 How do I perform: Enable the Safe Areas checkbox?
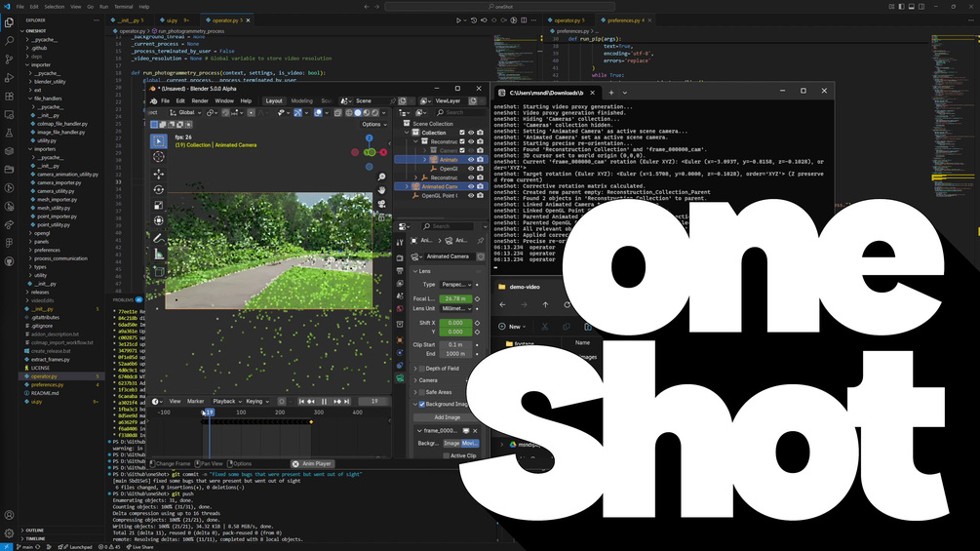[x=422, y=392]
